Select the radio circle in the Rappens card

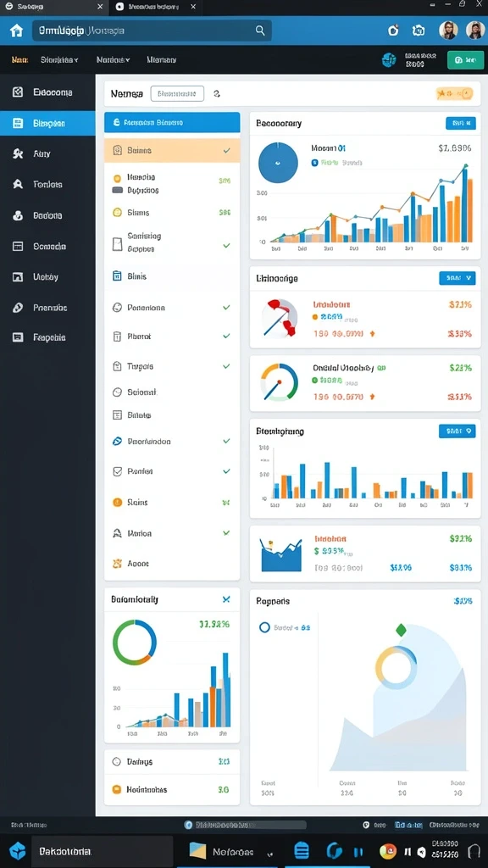(264, 627)
